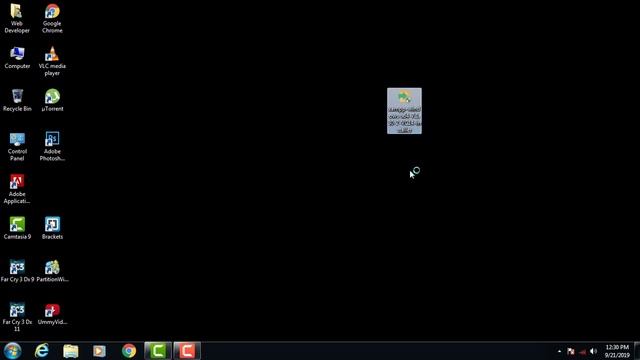Open the Computer desktop icon
The image size is (640, 360).
click(17, 58)
